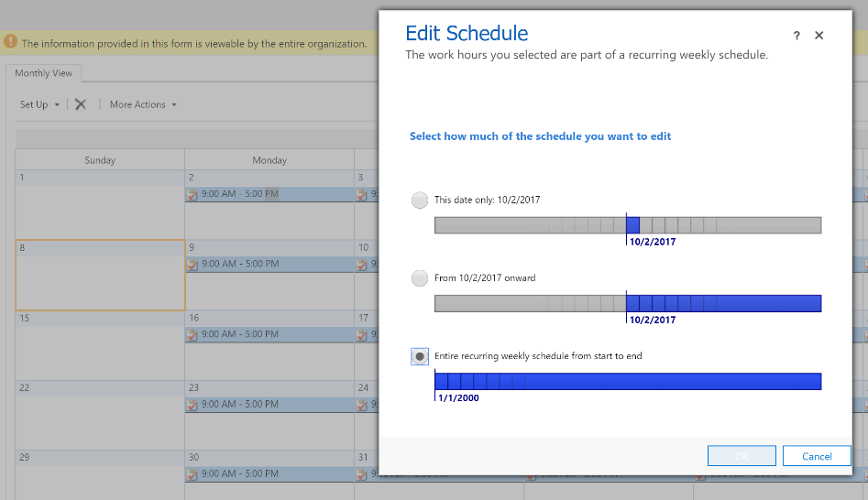Open the Set Up dropdown menu
Screen dimensions: 868x500
40,104
